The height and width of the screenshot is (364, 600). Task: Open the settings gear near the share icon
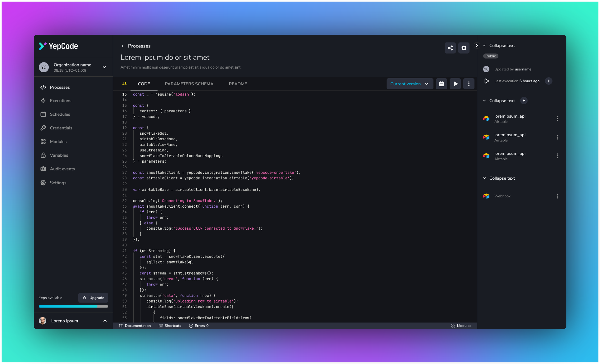tap(464, 48)
